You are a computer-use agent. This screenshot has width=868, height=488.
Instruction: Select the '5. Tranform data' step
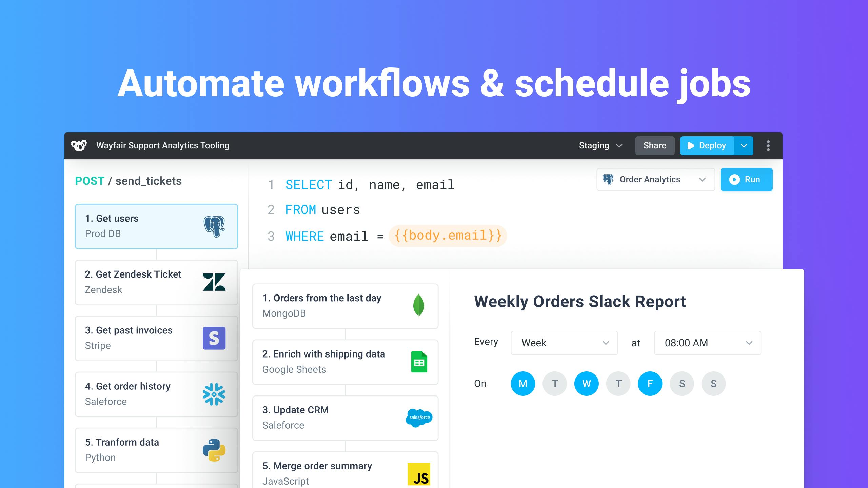click(156, 450)
